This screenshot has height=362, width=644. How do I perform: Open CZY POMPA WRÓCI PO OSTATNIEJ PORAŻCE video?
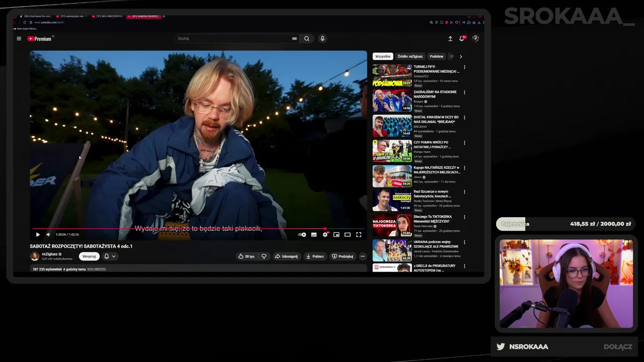point(432,144)
